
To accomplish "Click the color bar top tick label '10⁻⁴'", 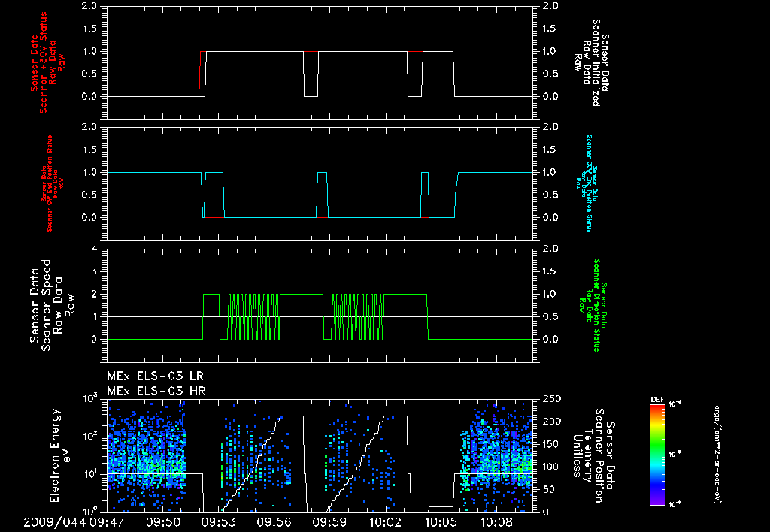I will (675, 404).
